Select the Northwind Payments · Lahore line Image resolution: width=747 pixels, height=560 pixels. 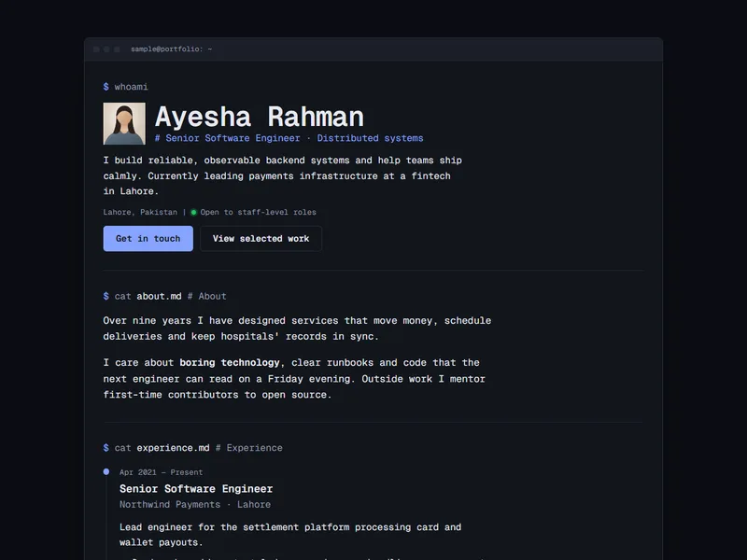click(x=195, y=505)
